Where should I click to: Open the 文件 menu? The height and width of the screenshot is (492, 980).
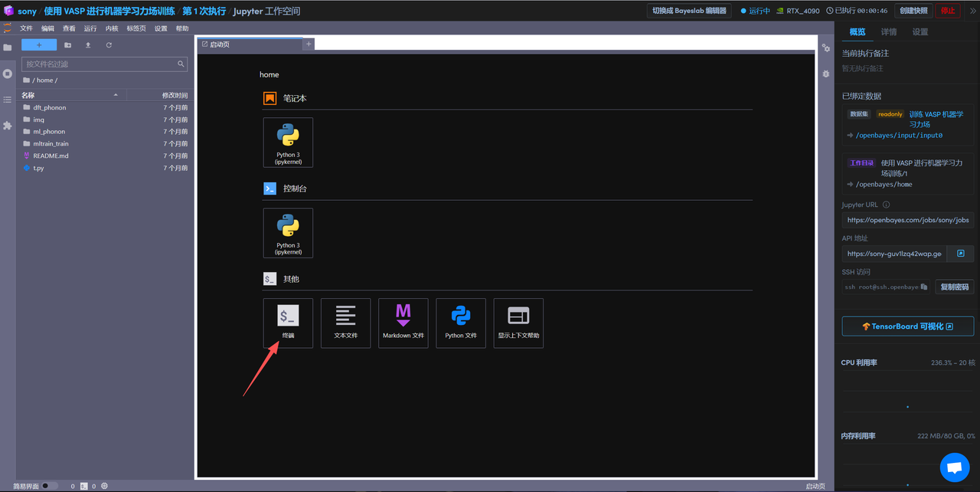pos(26,28)
